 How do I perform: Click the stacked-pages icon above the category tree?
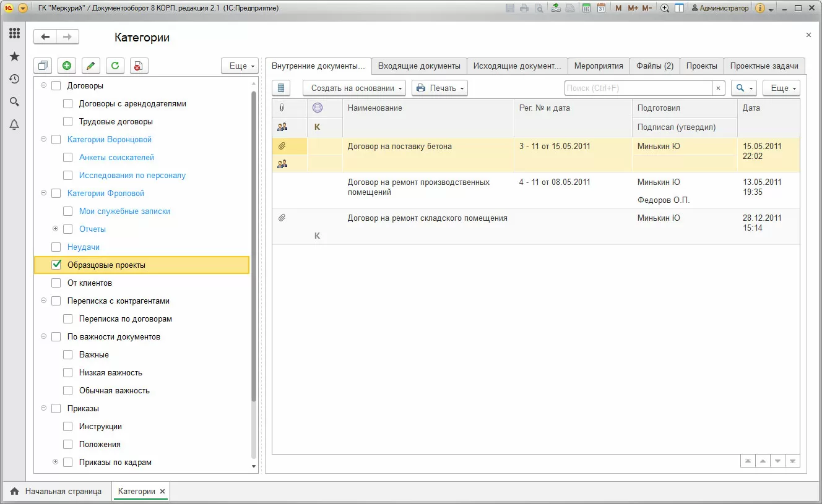[x=43, y=66]
